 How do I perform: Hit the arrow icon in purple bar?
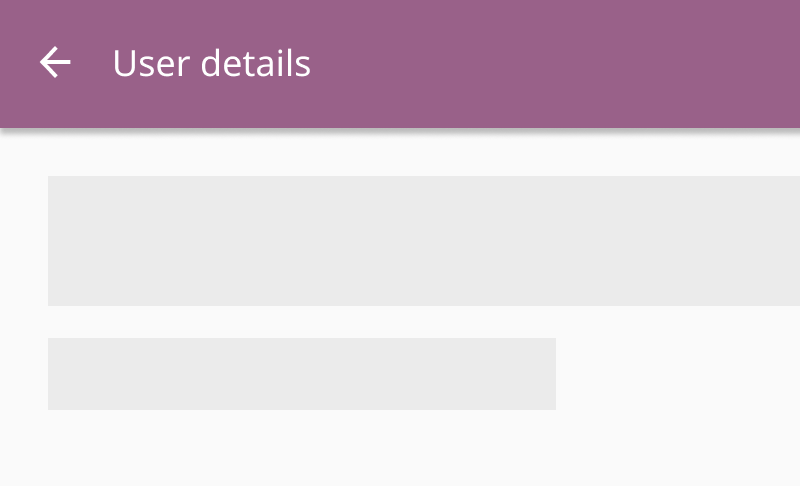coord(55,63)
